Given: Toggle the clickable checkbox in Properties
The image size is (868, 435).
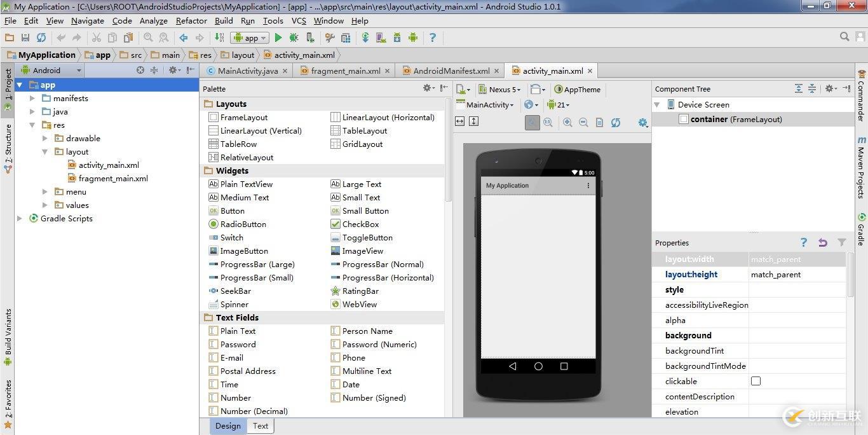Looking at the screenshot, I should point(756,381).
